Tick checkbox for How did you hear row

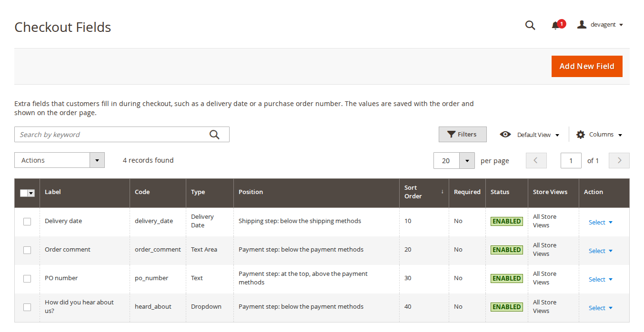pyautogui.click(x=27, y=307)
